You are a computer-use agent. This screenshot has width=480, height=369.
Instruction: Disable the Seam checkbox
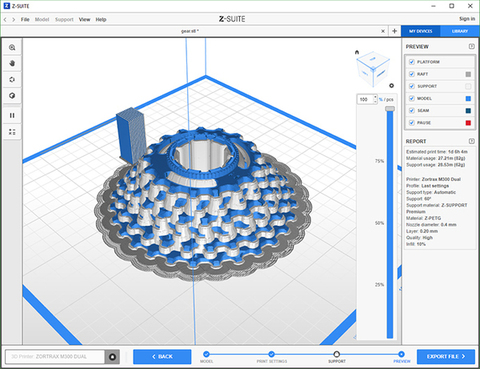[x=412, y=111]
